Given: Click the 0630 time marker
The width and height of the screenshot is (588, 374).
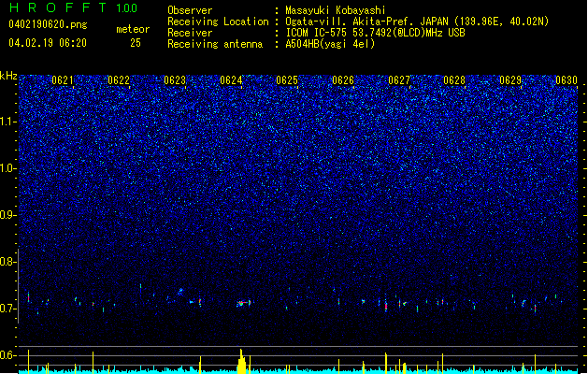Looking at the screenshot, I should 566,80.
